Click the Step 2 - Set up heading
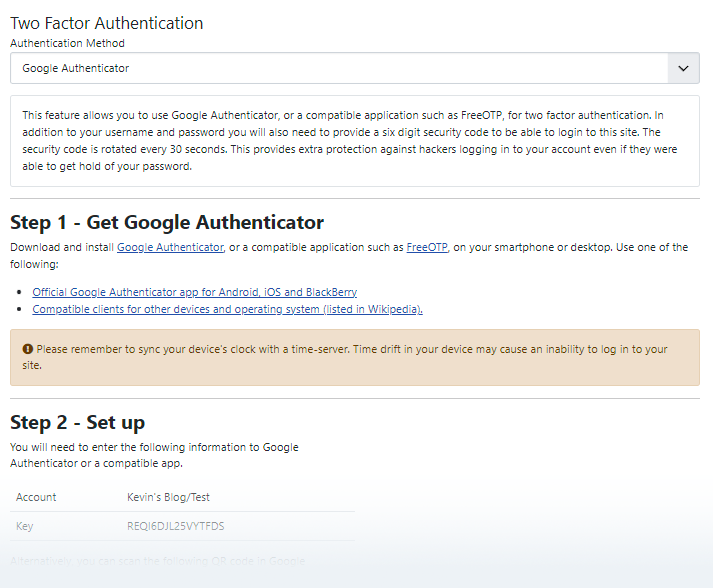The image size is (713, 588). [x=78, y=422]
